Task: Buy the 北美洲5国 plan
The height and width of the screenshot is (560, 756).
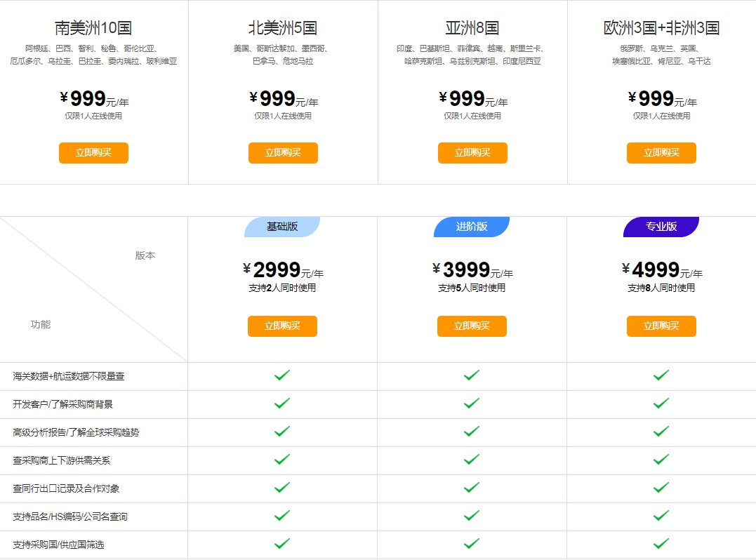Action: tap(283, 153)
